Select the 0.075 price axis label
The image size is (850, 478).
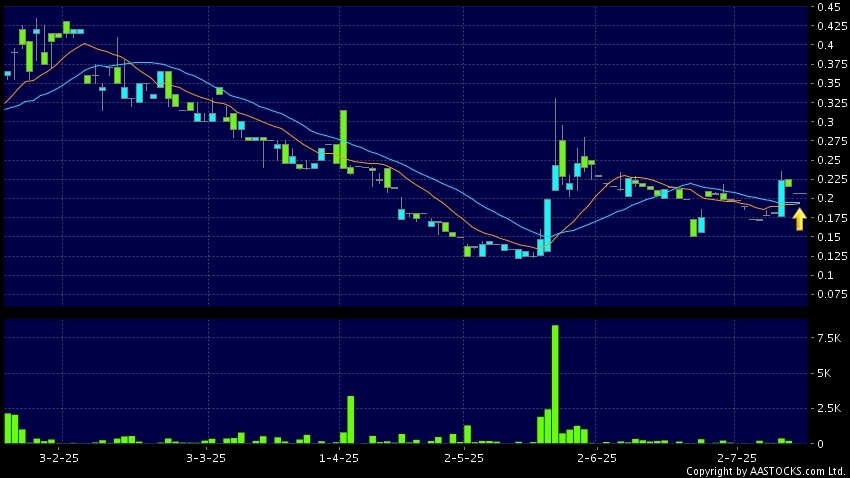click(832, 294)
